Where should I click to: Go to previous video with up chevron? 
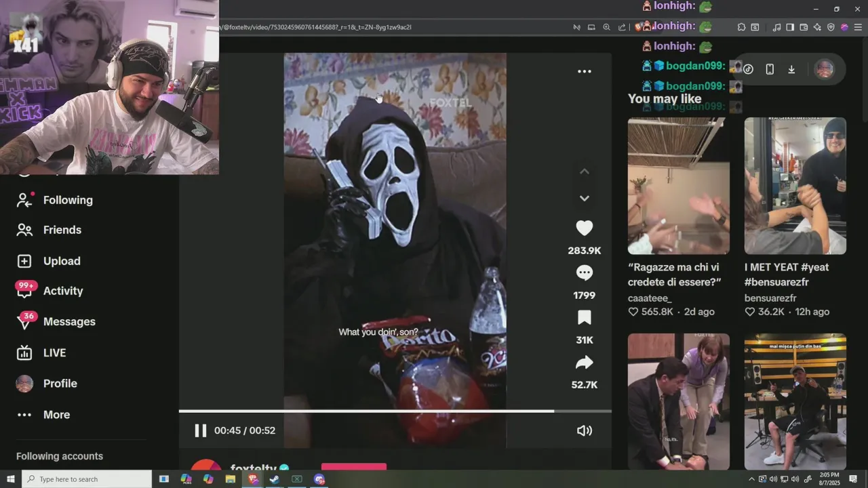tap(584, 171)
